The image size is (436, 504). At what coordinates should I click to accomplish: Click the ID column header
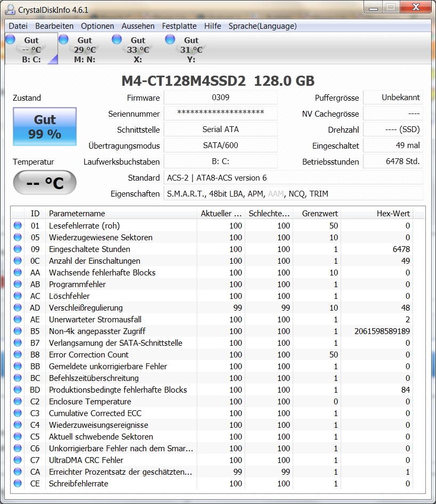pyautogui.click(x=35, y=214)
